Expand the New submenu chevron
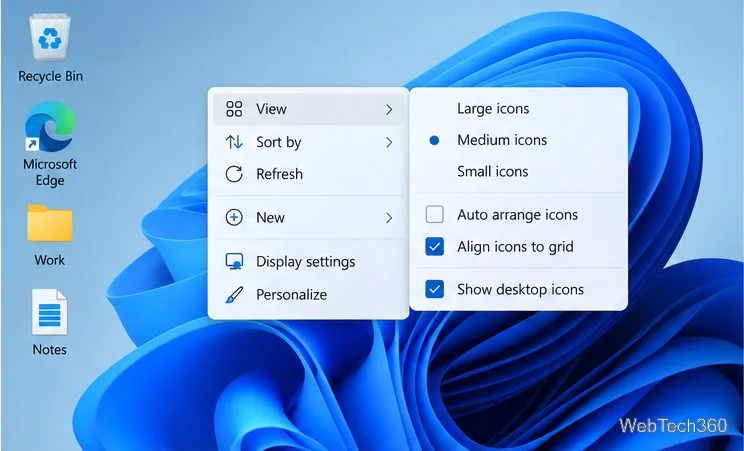The width and height of the screenshot is (744, 451). pos(389,218)
